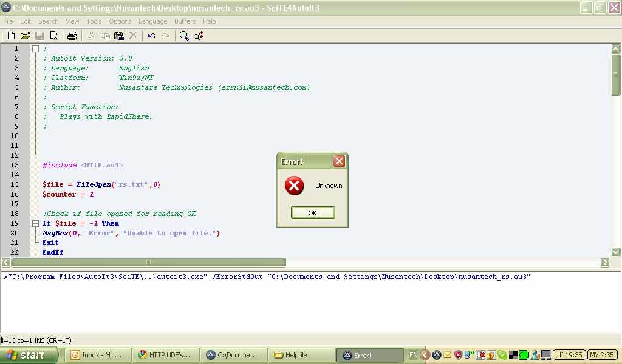Open Find with the magnifying glass icon
Image resolution: width=622 pixels, height=364 pixels.
184,36
